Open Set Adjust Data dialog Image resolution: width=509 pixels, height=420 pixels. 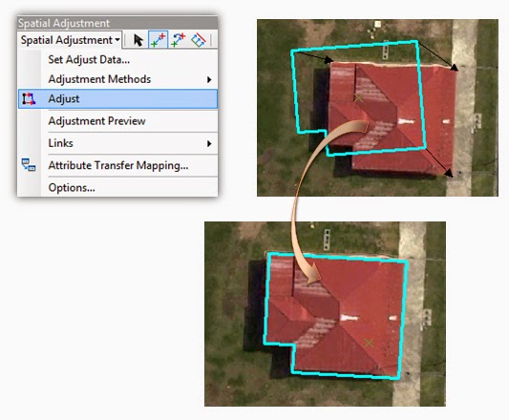89,60
